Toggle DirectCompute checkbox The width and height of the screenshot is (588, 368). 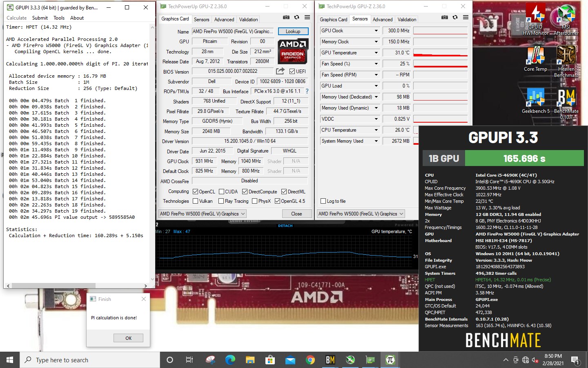[245, 191]
